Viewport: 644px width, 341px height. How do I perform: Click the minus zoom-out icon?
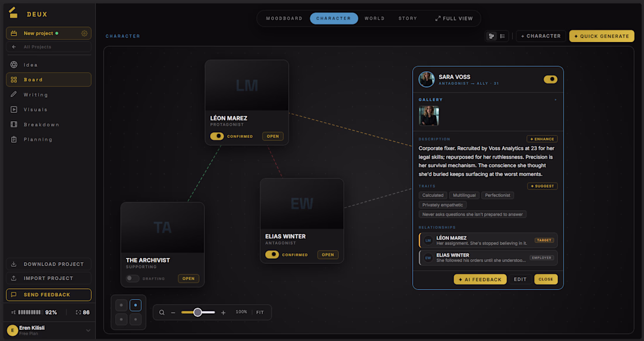pos(173,313)
